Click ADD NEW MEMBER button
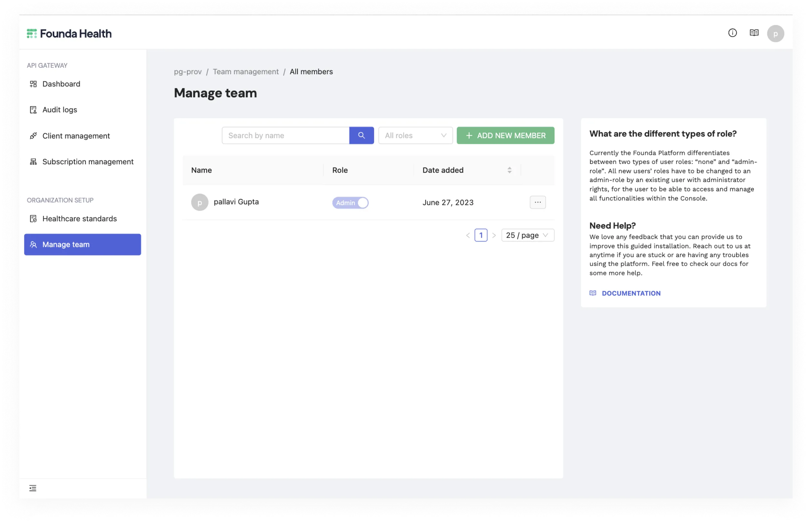 coord(505,136)
